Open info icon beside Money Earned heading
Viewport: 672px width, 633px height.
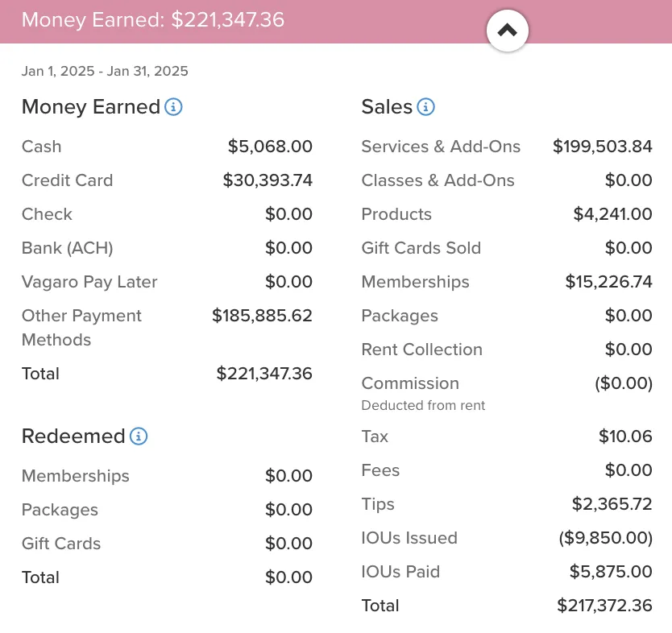(x=173, y=106)
